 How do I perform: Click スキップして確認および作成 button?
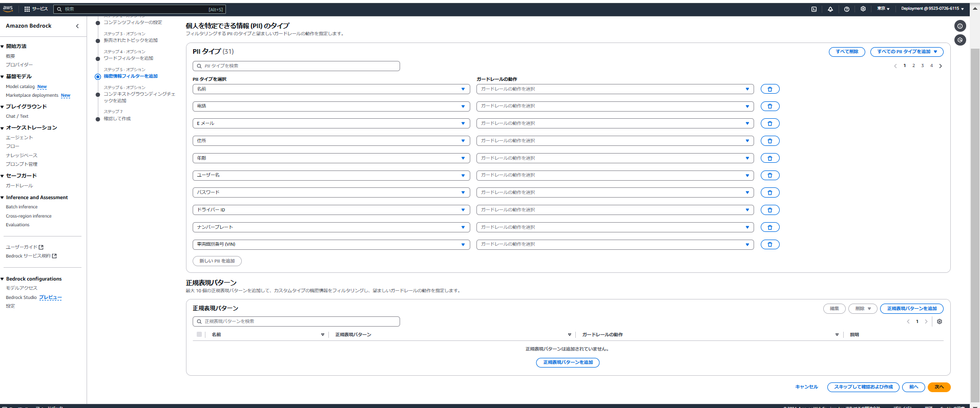point(863,387)
